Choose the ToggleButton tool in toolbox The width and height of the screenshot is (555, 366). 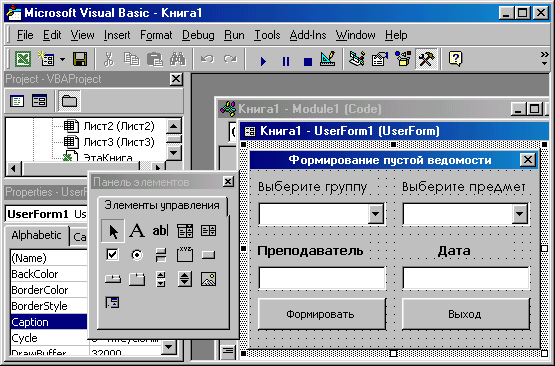[x=160, y=255]
